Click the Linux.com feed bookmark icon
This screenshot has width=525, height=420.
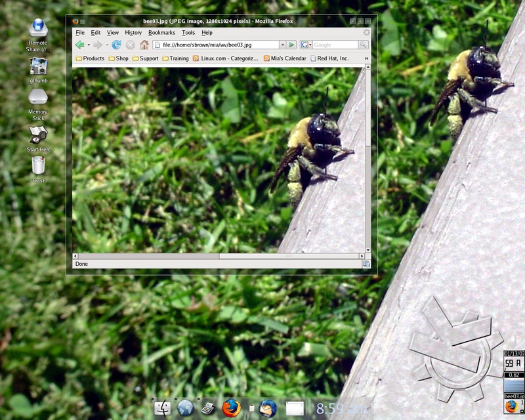196,58
